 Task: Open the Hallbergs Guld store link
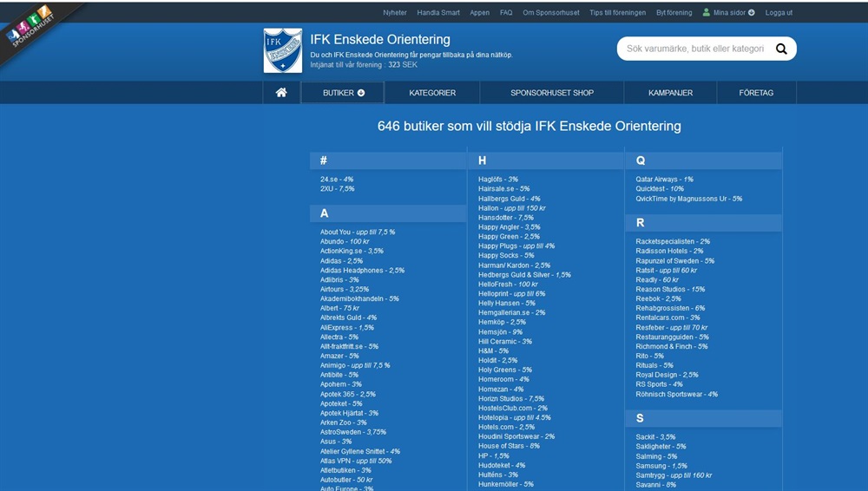coord(510,198)
